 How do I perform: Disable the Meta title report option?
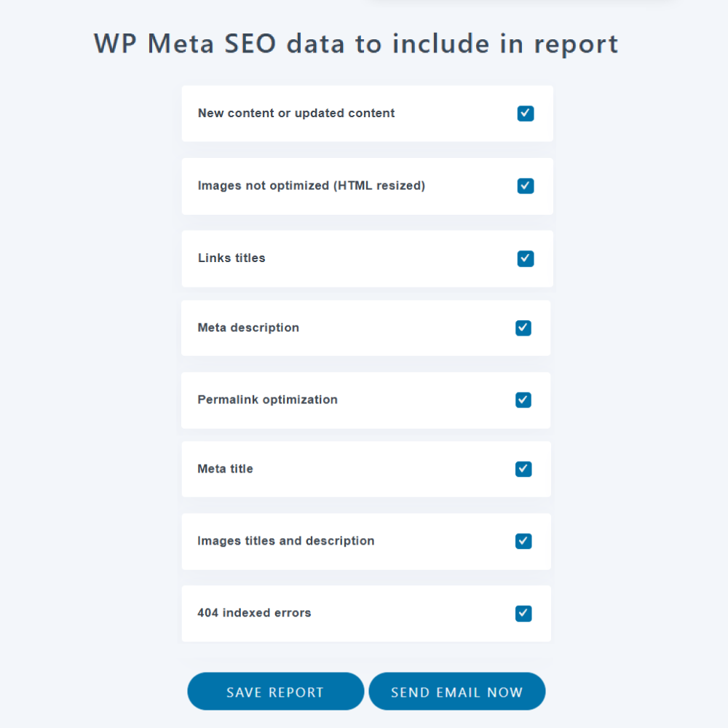[x=523, y=469]
